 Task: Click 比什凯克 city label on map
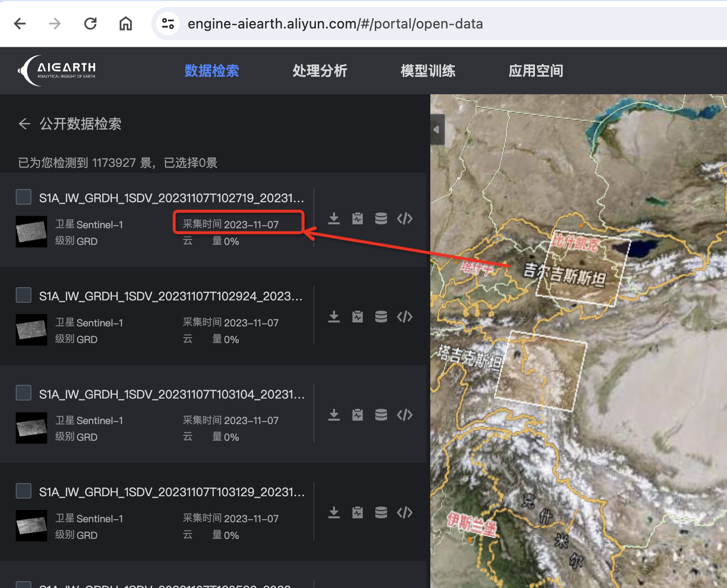(x=575, y=242)
